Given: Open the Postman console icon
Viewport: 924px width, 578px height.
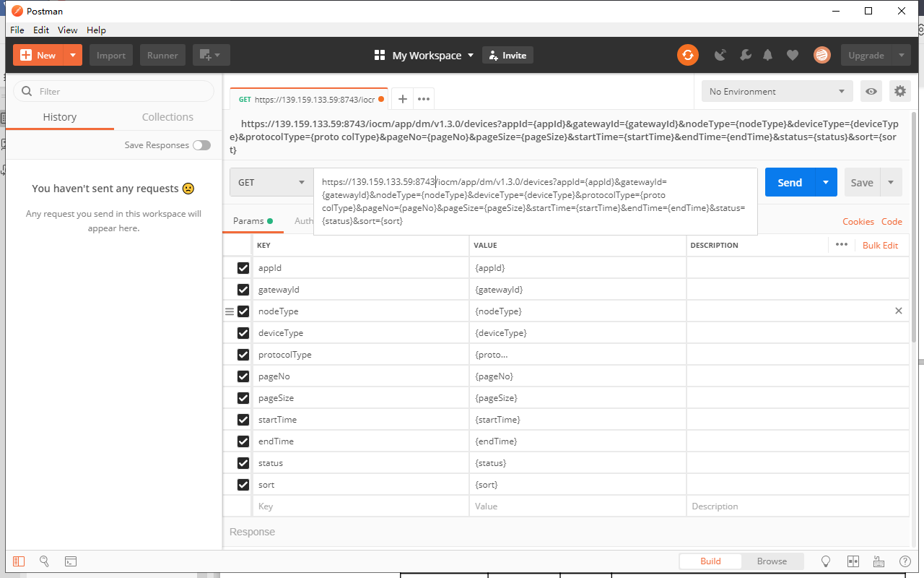Looking at the screenshot, I should point(70,561).
